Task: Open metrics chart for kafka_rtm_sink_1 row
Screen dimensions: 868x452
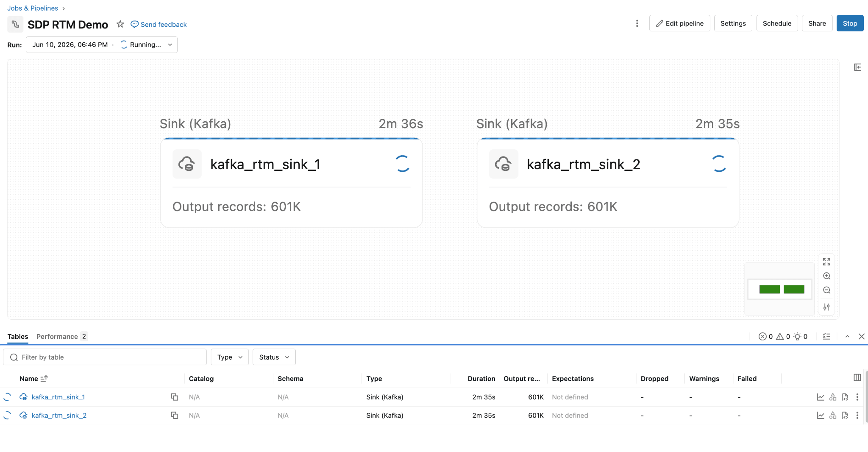Action: click(x=821, y=397)
